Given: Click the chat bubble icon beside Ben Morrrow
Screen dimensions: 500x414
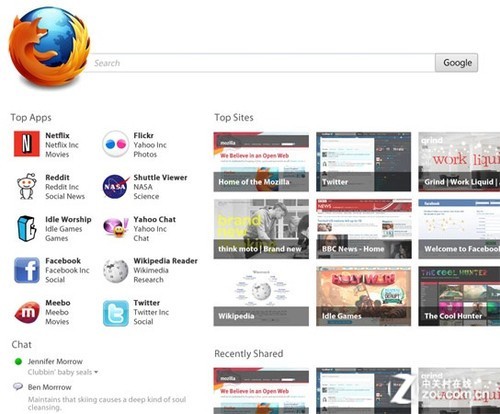Looking at the screenshot, I should pos(18,387).
